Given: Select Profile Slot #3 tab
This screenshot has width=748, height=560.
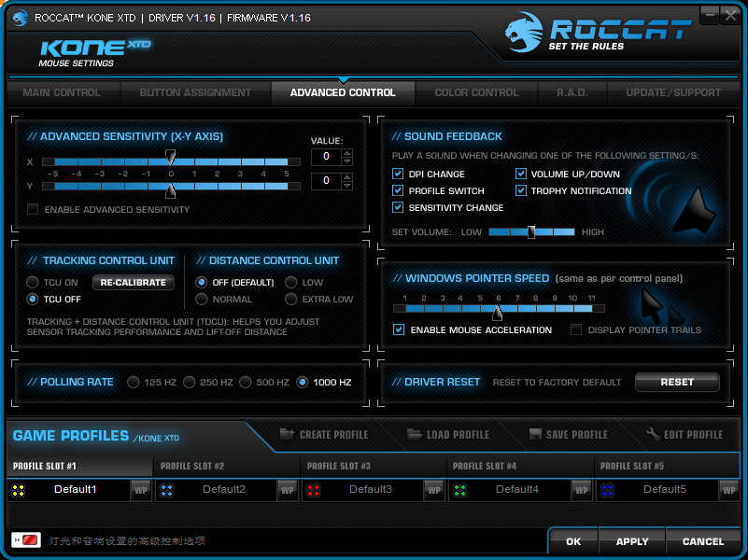Looking at the screenshot, I should (374, 466).
